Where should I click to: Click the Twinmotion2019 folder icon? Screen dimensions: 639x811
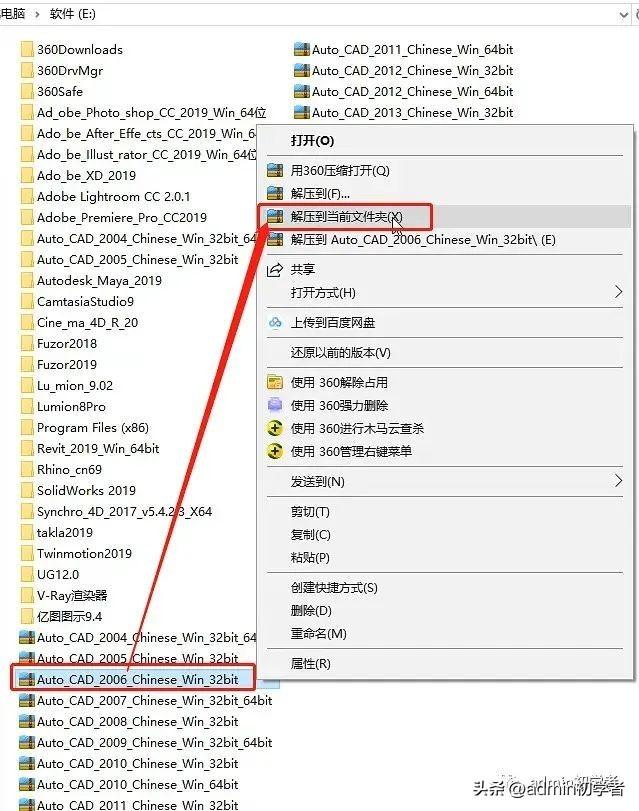[27, 553]
